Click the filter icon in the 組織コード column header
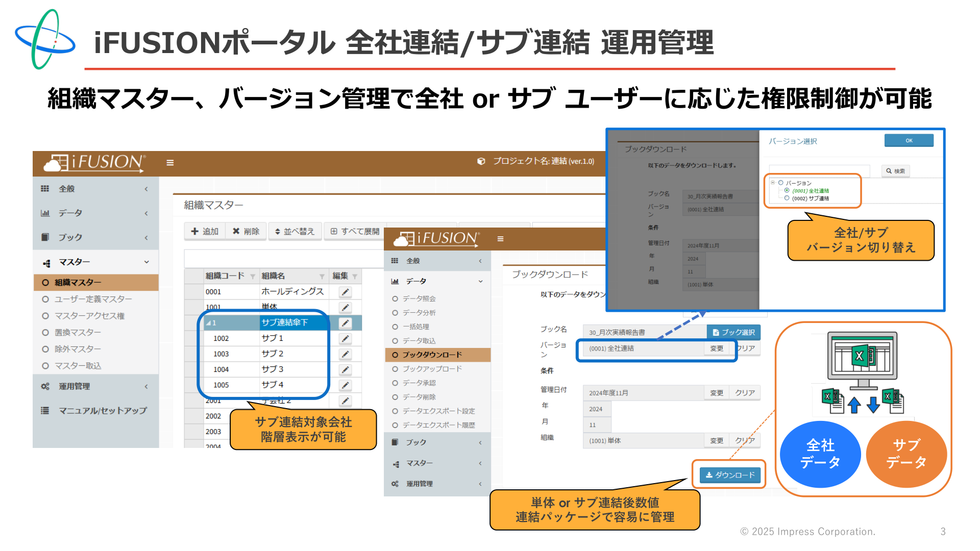Screen dimensions: 980x551 253,277
